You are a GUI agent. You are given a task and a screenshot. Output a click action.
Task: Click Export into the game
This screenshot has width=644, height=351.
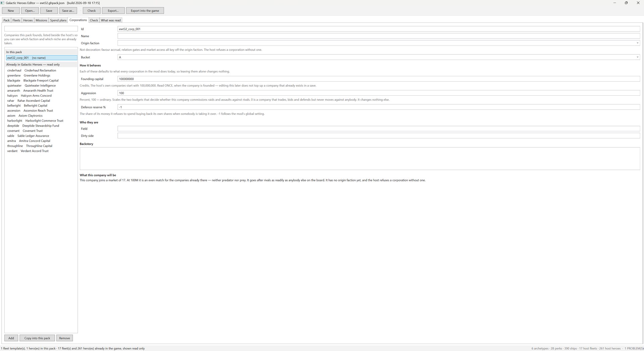tap(145, 11)
